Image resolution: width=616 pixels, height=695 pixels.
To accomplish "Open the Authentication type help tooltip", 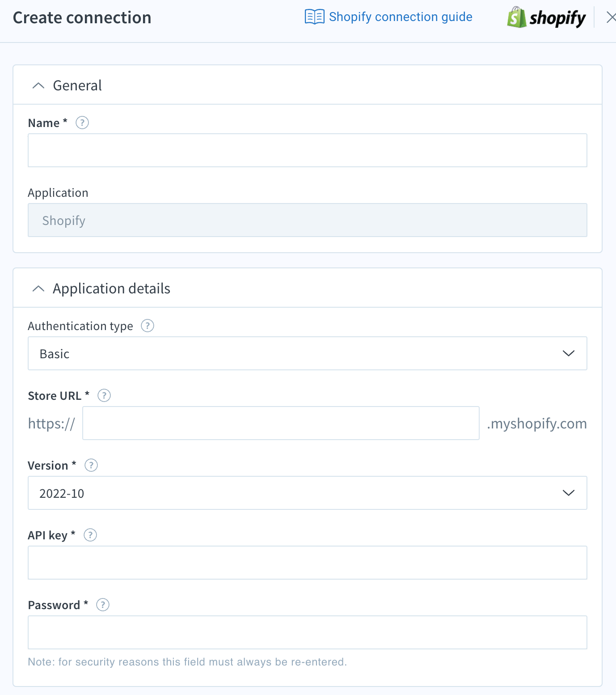I will 148,326.
